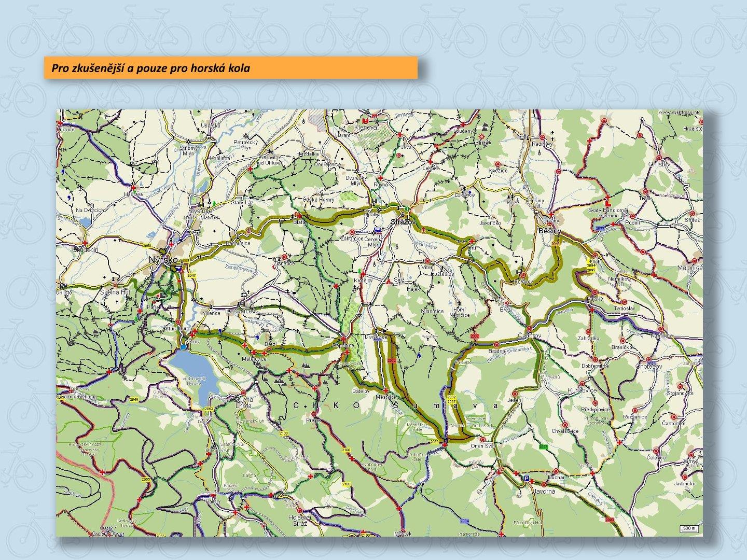The image size is (747, 560).
Task: Click the orange 'Pro zkušenější' title banner
Action: 230,68
